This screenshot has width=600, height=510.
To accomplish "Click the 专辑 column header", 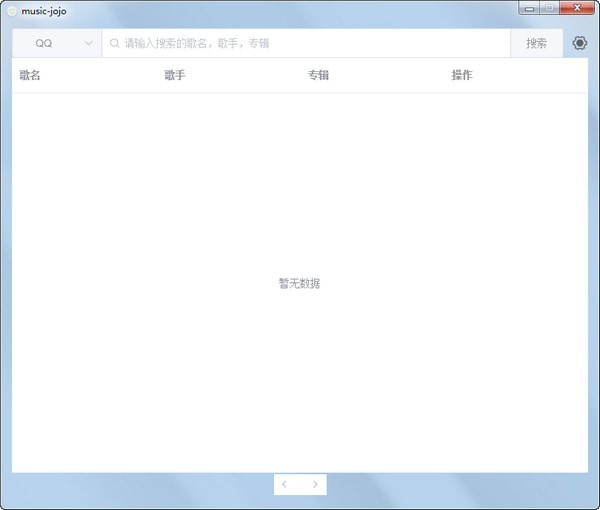I will tap(318, 75).
